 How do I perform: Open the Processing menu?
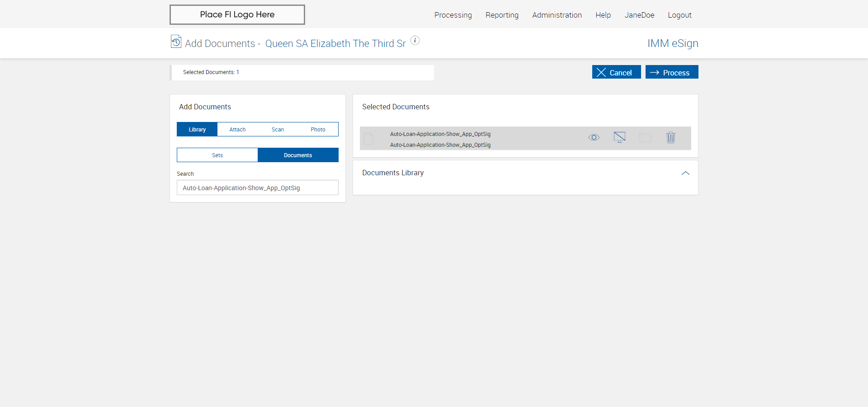click(x=453, y=15)
